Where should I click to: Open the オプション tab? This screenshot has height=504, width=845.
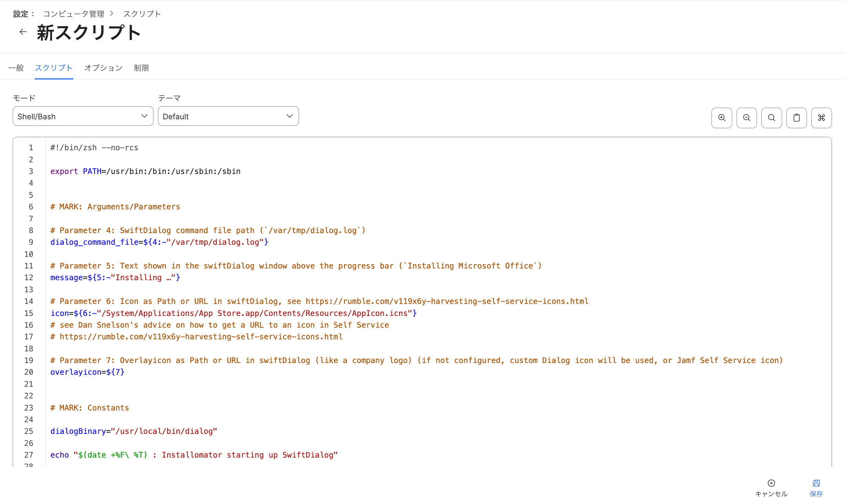coord(104,68)
